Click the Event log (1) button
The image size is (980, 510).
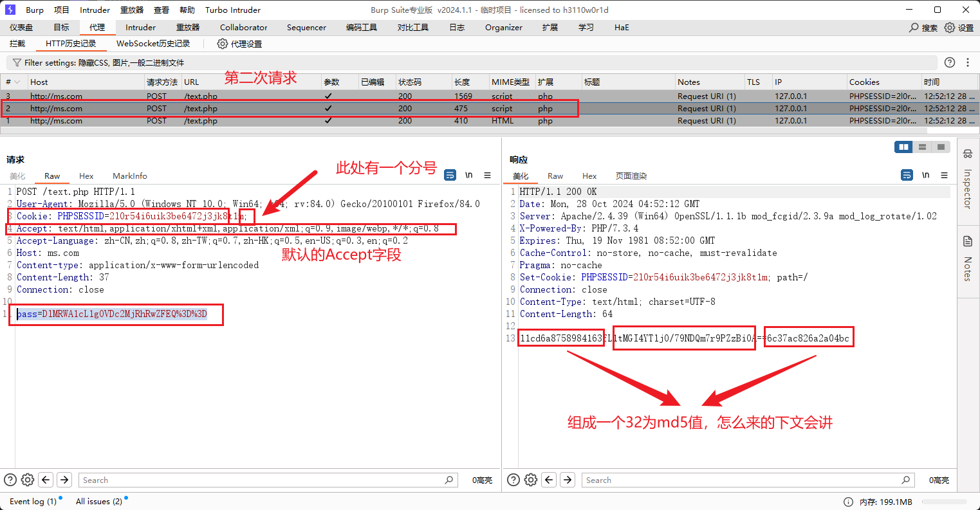coord(33,501)
